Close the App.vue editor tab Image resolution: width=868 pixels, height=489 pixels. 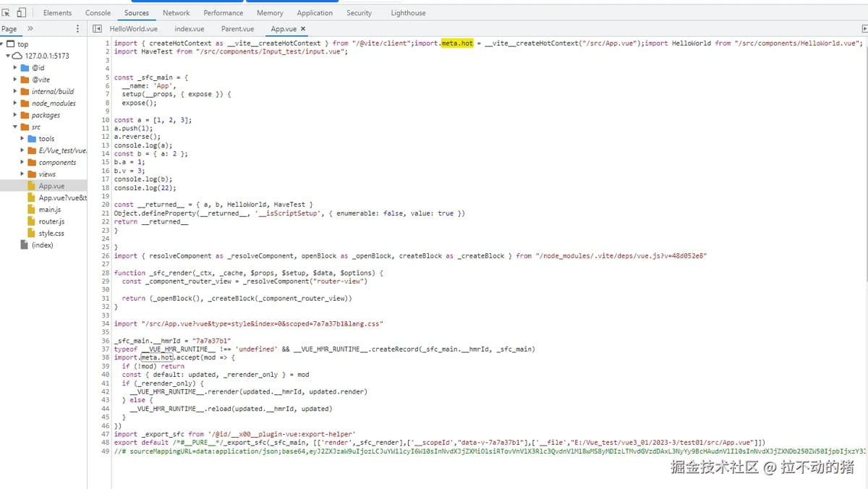303,29
